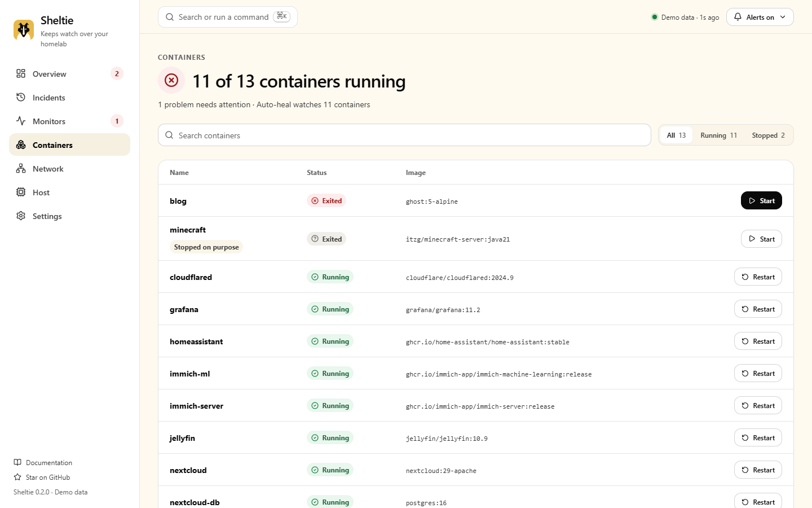The height and width of the screenshot is (508, 812).
Task: Click the Incidents history icon
Action: point(21,97)
